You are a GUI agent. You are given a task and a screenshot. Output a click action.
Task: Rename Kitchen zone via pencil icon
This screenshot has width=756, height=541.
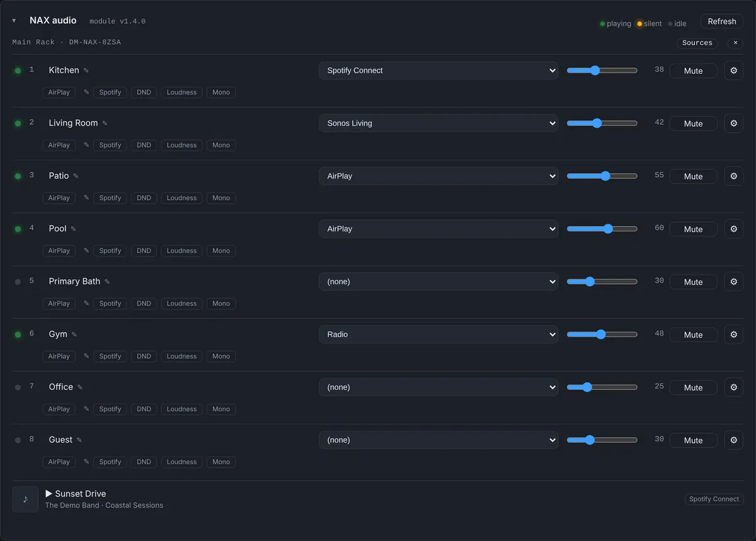coord(86,71)
